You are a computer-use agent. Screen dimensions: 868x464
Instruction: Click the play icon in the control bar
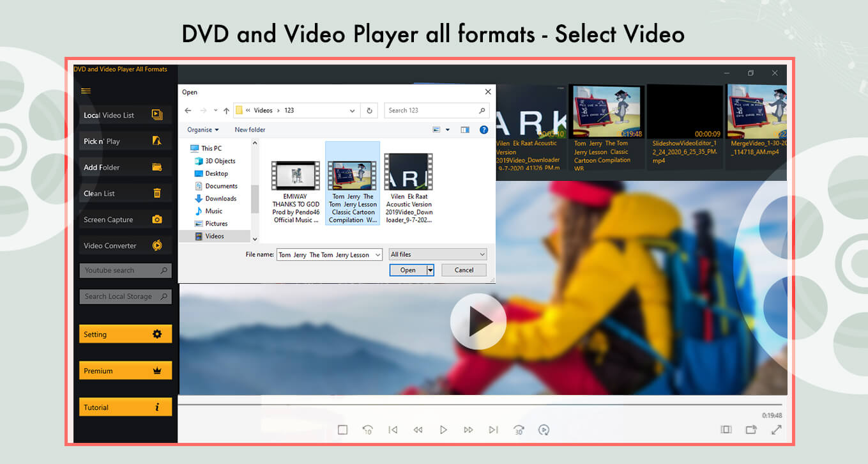click(x=443, y=430)
